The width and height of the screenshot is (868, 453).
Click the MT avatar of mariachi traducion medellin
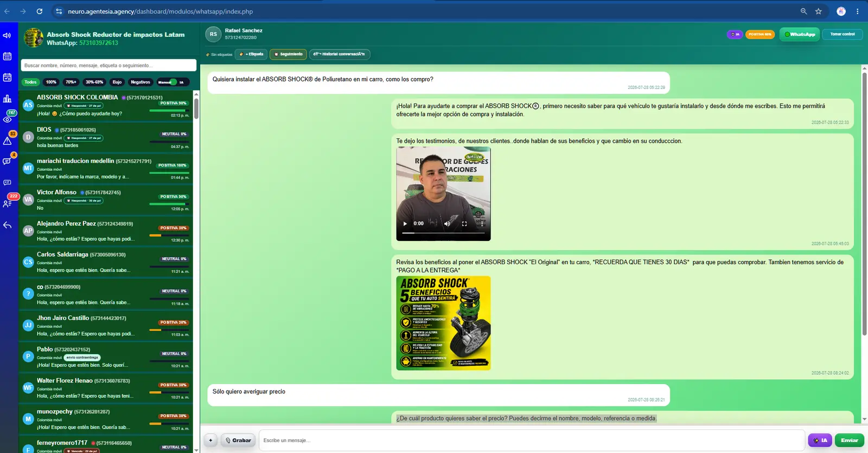[28, 168]
